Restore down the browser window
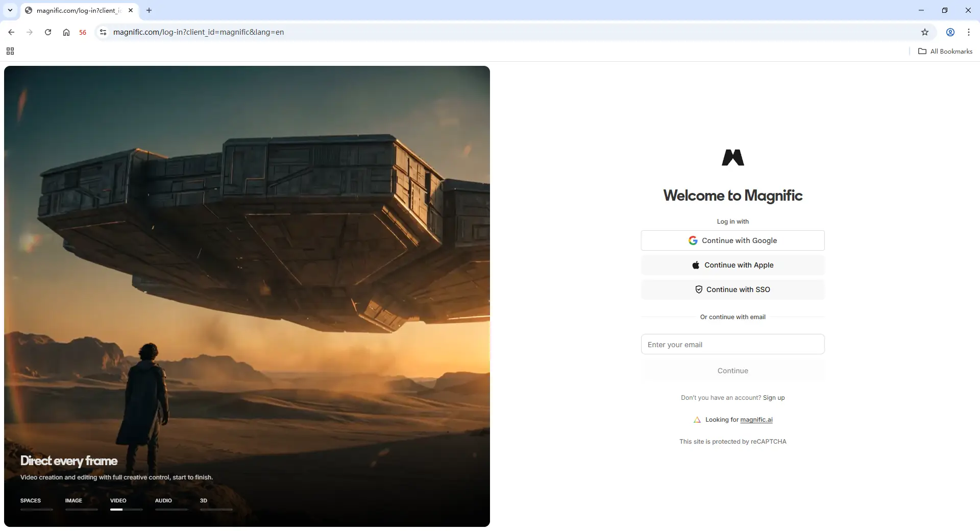This screenshot has height=531, width=980. 945,10
